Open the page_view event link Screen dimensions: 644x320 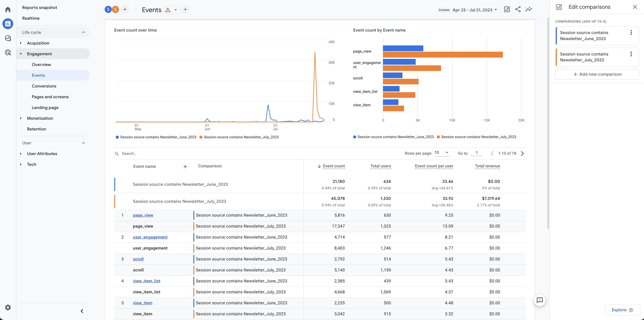pos(143,215)
